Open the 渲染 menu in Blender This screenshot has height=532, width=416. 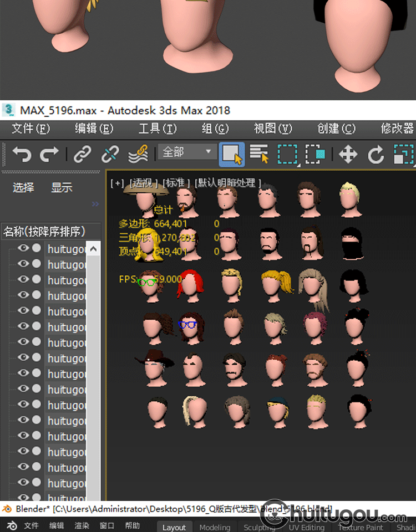coord(82,525)
